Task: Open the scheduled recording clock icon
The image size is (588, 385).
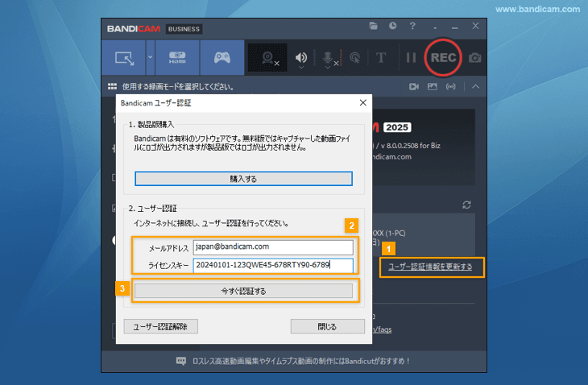Action: [392, 26]
